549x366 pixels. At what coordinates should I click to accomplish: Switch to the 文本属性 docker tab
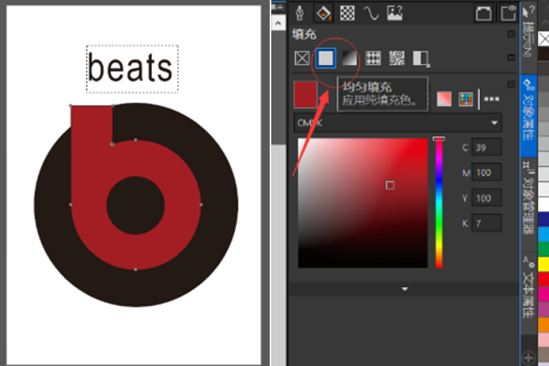pos(528,287)
